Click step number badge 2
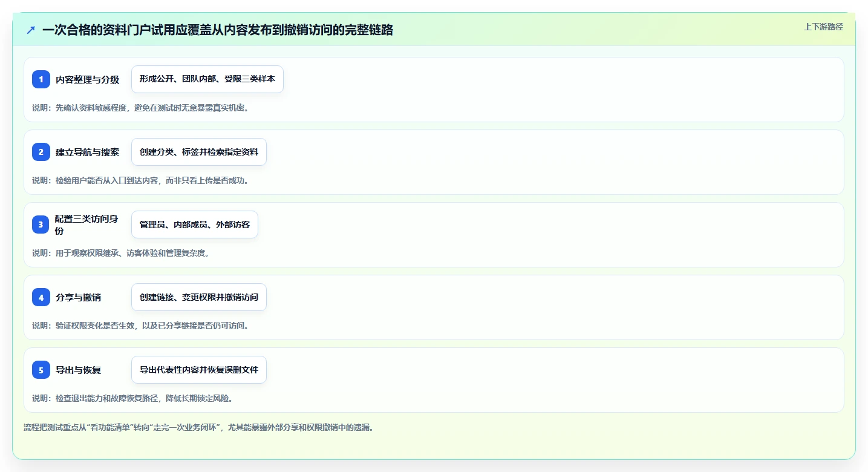This screenshot has height=472, width=868. [x=41, y=152]
